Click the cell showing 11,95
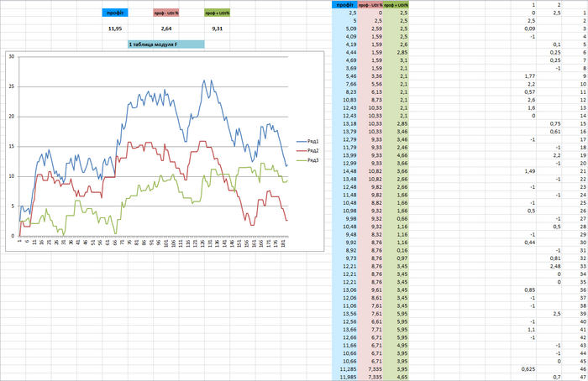Image resolution: width=588 pixels, height=381 pixels. click(x=115, y=29)
